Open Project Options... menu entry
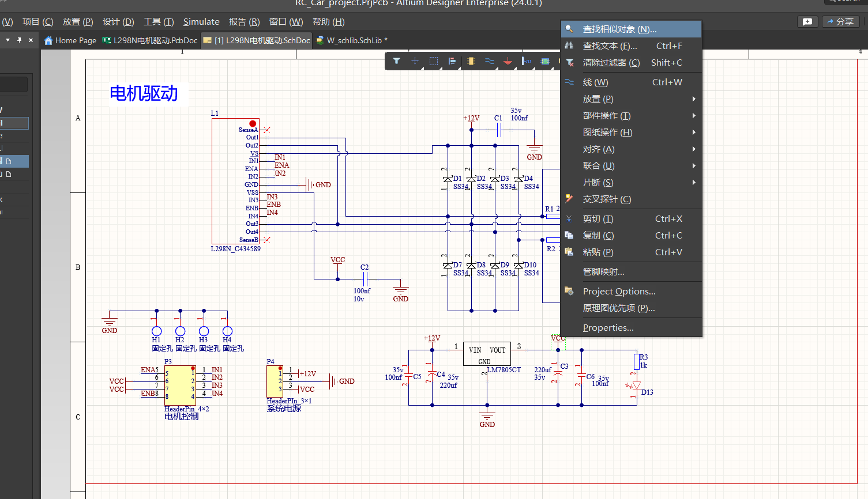 click(631, 291)
